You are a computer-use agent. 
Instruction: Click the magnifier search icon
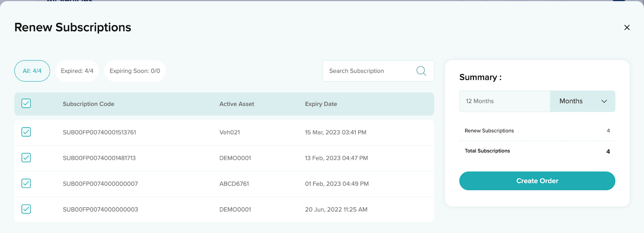click(421, 71)
